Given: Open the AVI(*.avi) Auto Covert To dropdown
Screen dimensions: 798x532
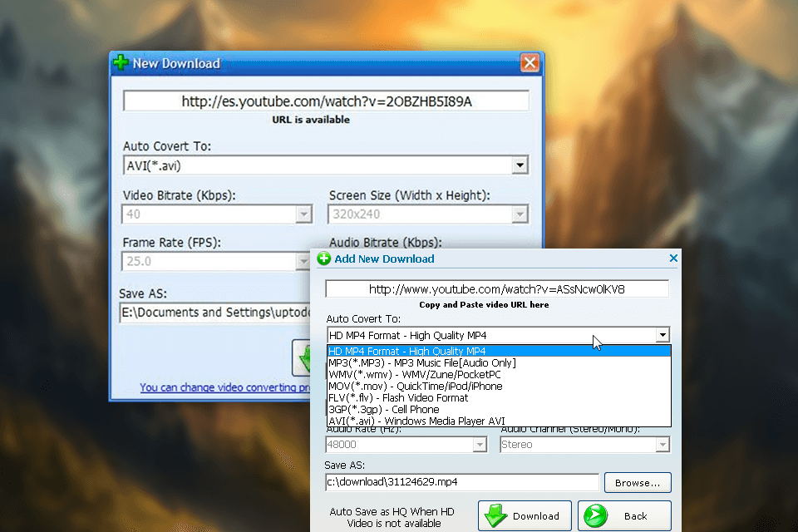Looking at the screenshot, I should 520,165.
